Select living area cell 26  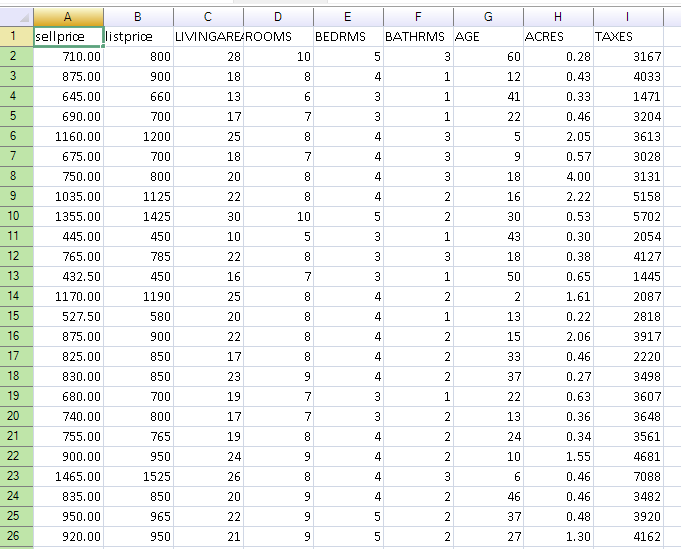pyautogui.click(x=208, y=476)
